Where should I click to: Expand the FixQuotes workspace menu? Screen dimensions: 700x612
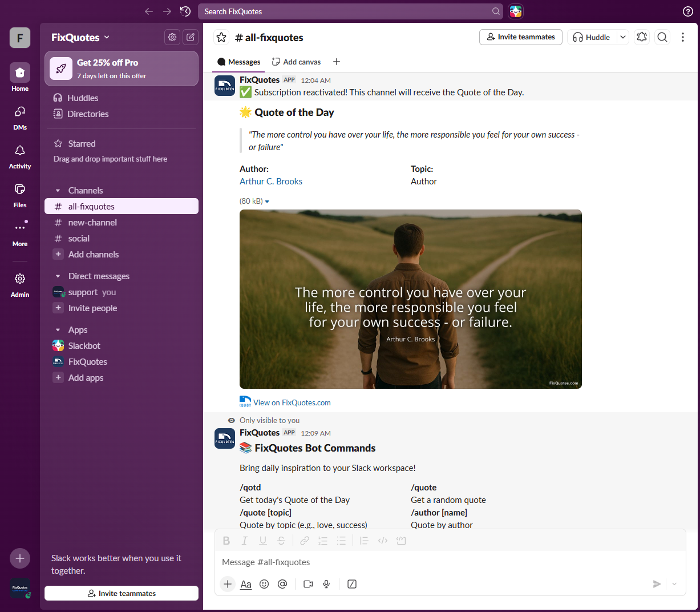tap(80, 37)
